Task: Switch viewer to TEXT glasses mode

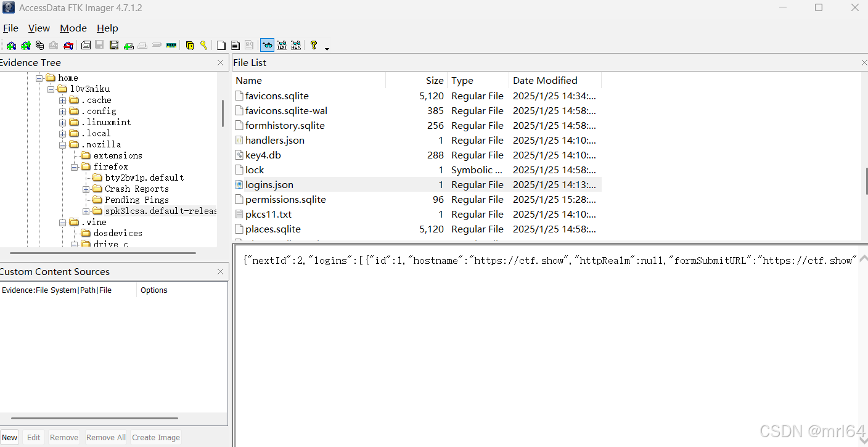Action: 282,45
